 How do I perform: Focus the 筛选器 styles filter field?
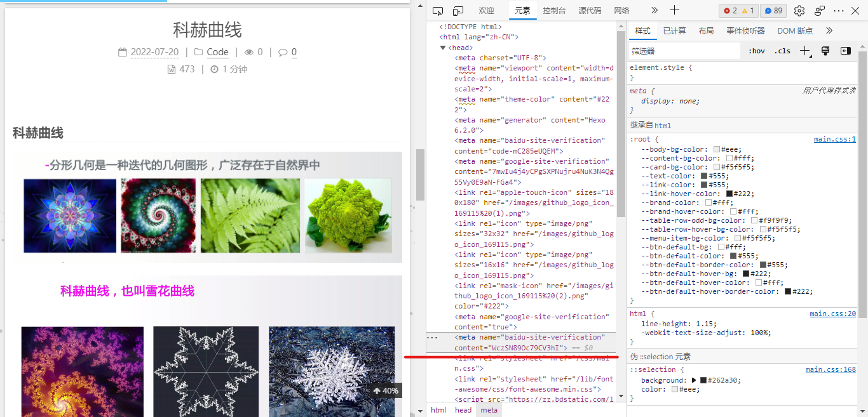pyautogui.click(x=685, y=51)
